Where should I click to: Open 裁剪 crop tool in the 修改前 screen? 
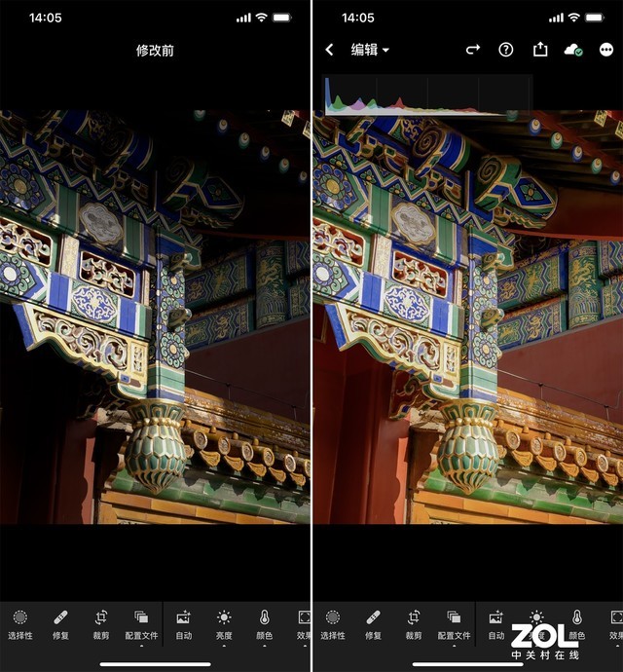coord(101,623)
